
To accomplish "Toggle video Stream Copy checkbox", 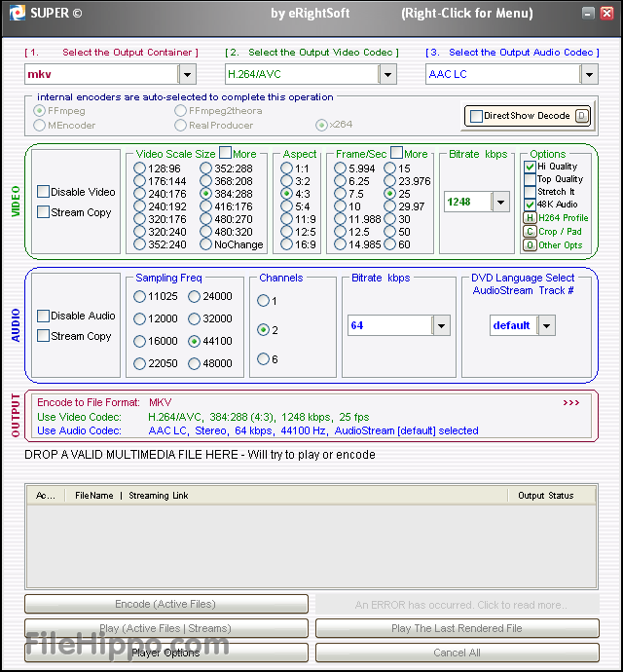I will tap(43, 212).
